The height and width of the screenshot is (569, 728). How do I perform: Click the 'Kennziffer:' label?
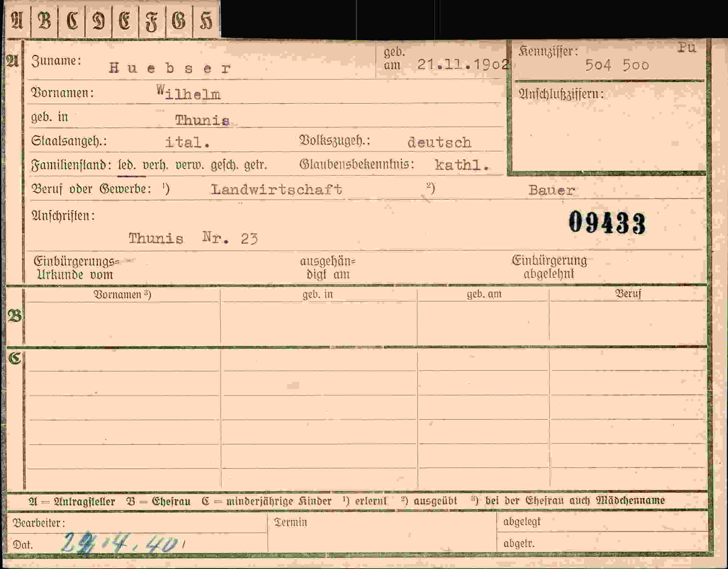pyautogui.click(x=548, y=51)
